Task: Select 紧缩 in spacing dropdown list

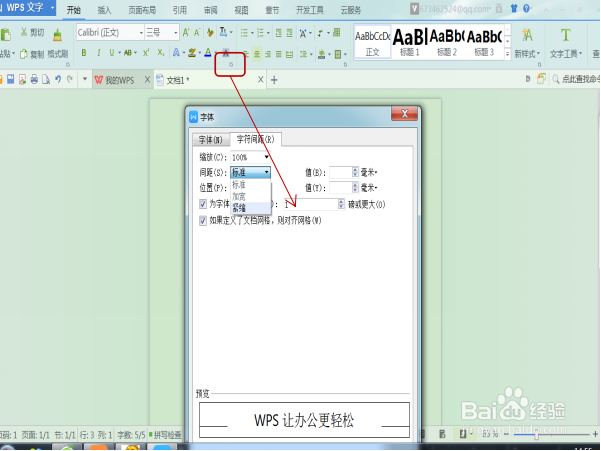Action: [251, 208]
